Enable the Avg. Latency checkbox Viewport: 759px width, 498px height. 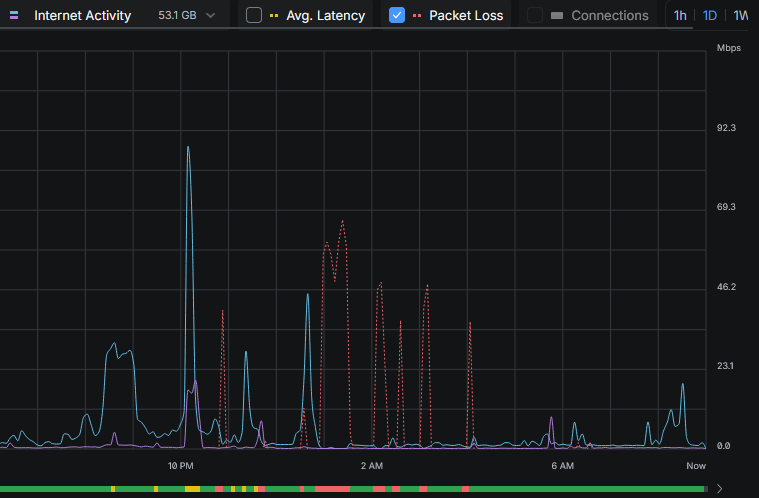254,15
